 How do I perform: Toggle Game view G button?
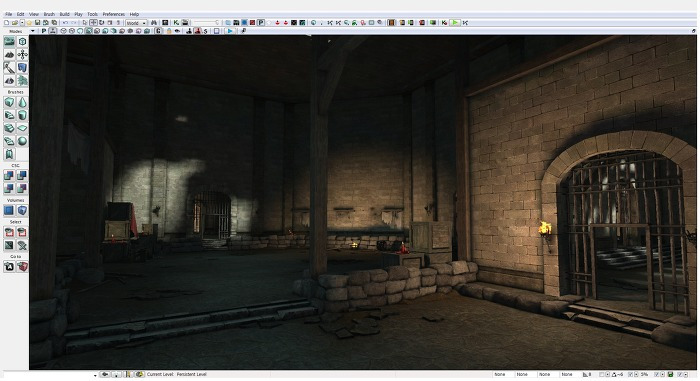[159, 31]
